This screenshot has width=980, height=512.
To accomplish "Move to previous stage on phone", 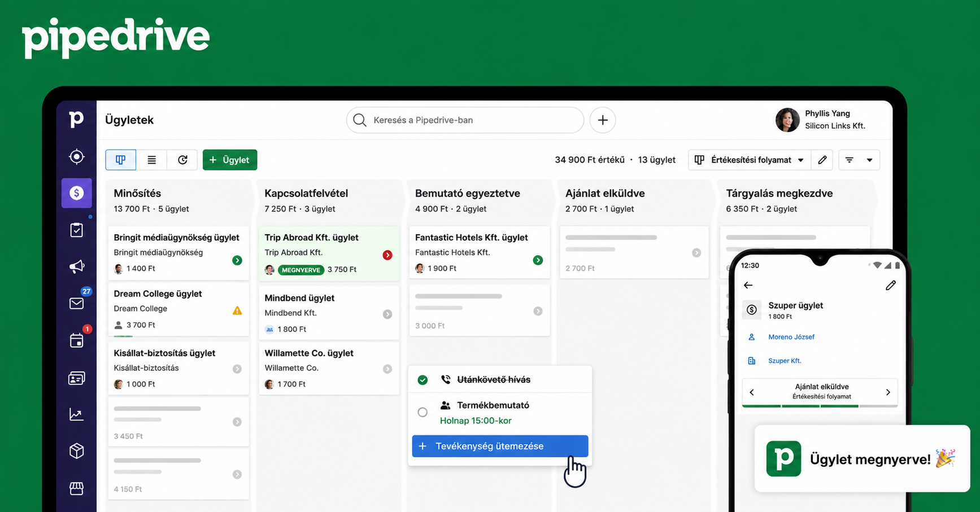I will point(752,392).
